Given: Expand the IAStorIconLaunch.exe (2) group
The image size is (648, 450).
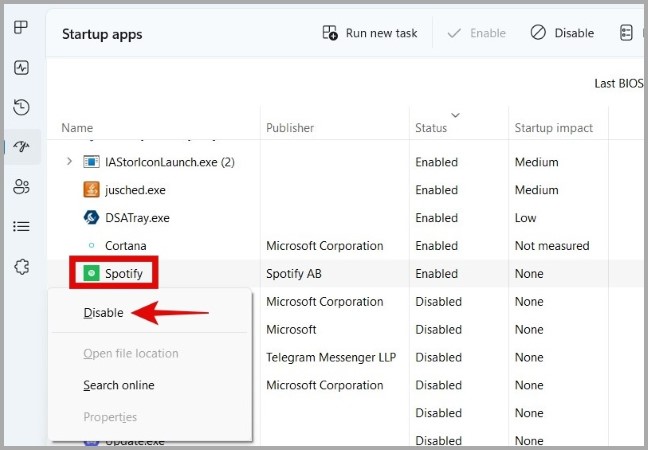Looking at the screenshot, I should point(69,161).
